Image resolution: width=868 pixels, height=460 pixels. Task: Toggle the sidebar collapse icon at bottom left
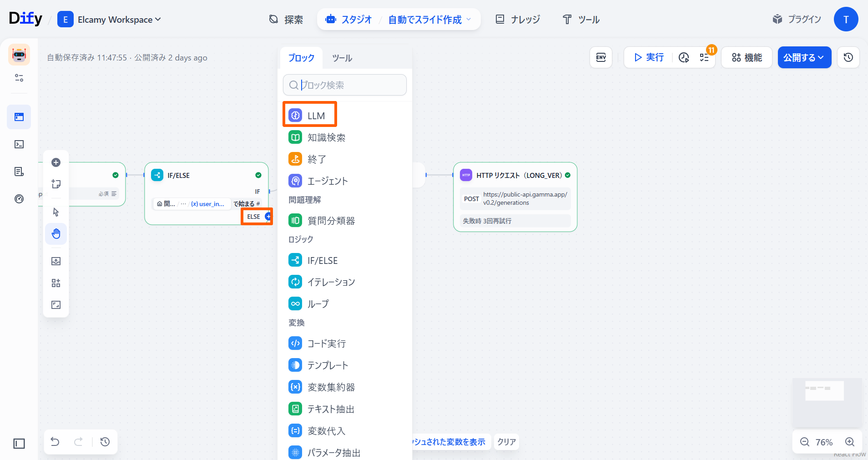click(x=19, y=443)
